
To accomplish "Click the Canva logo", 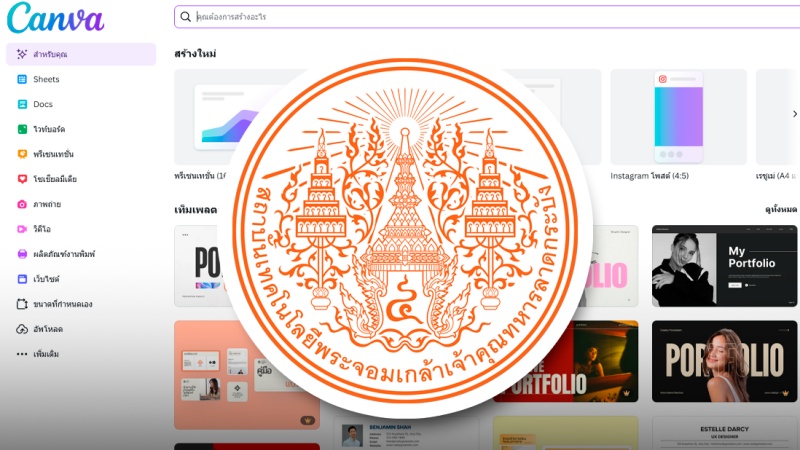I will (56, 18).
